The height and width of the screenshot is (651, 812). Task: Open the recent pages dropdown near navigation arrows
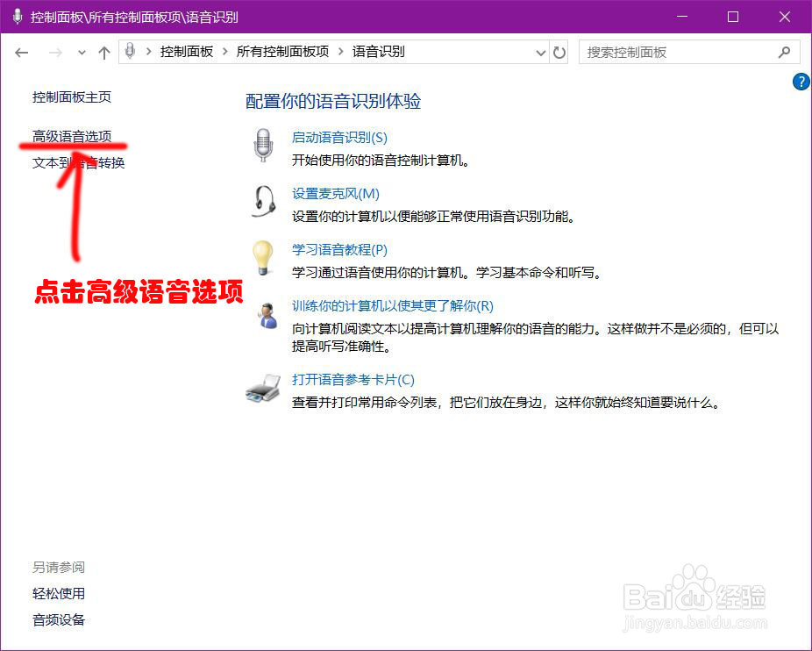(82, 53)
